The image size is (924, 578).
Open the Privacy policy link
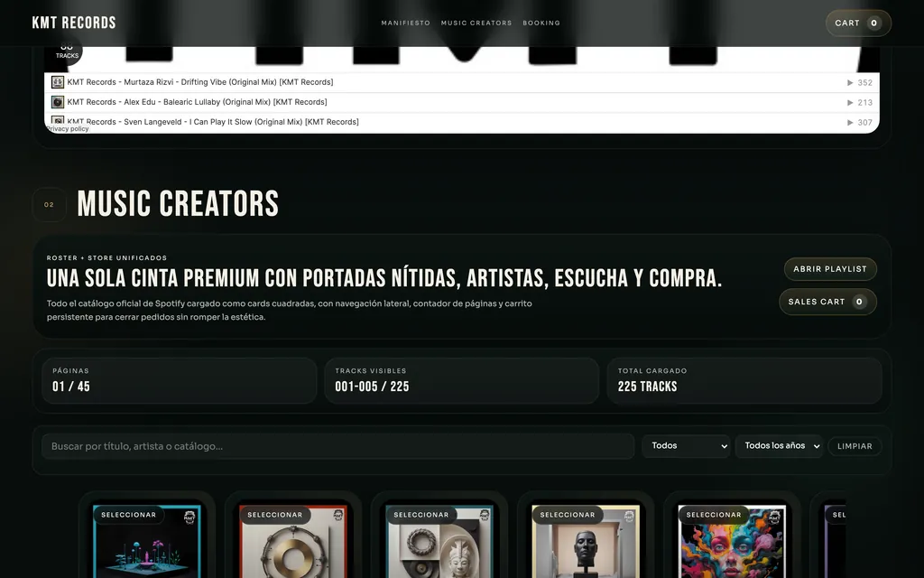67,128
